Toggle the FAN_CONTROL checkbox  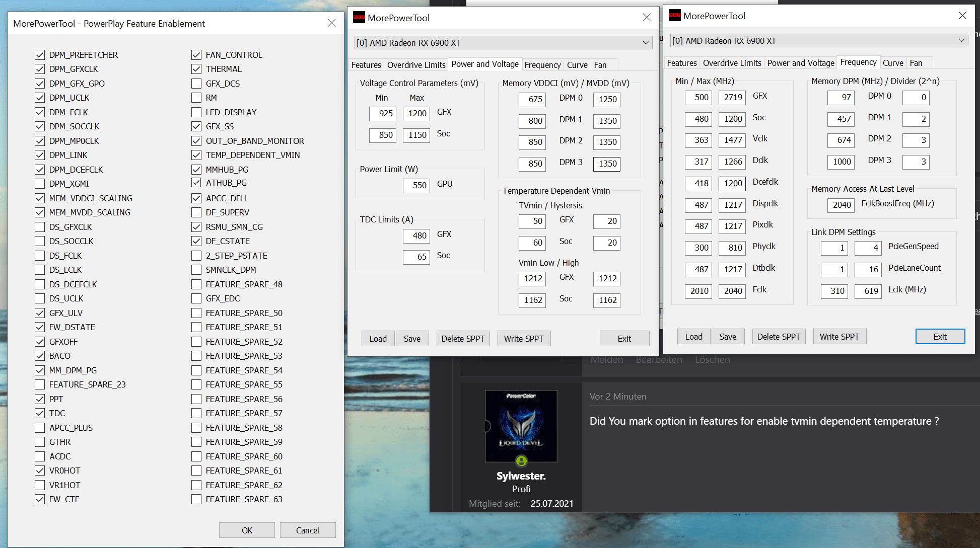pos(196,55)
